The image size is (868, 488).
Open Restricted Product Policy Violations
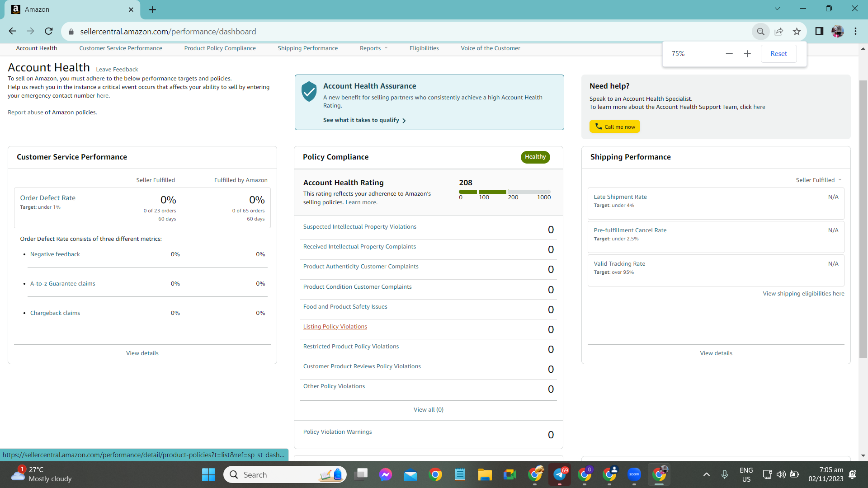(x=351, y=347)
